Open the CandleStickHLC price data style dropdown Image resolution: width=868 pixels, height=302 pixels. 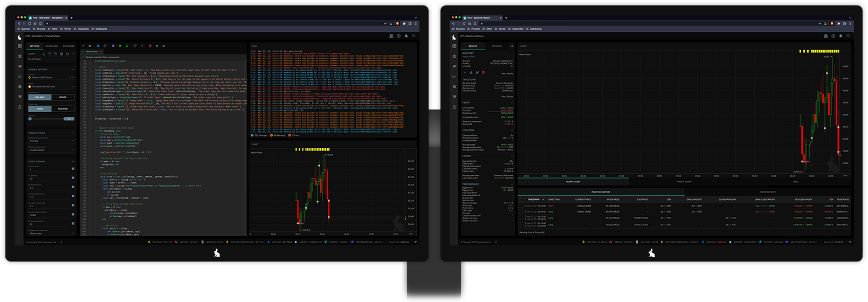point(51,150)
